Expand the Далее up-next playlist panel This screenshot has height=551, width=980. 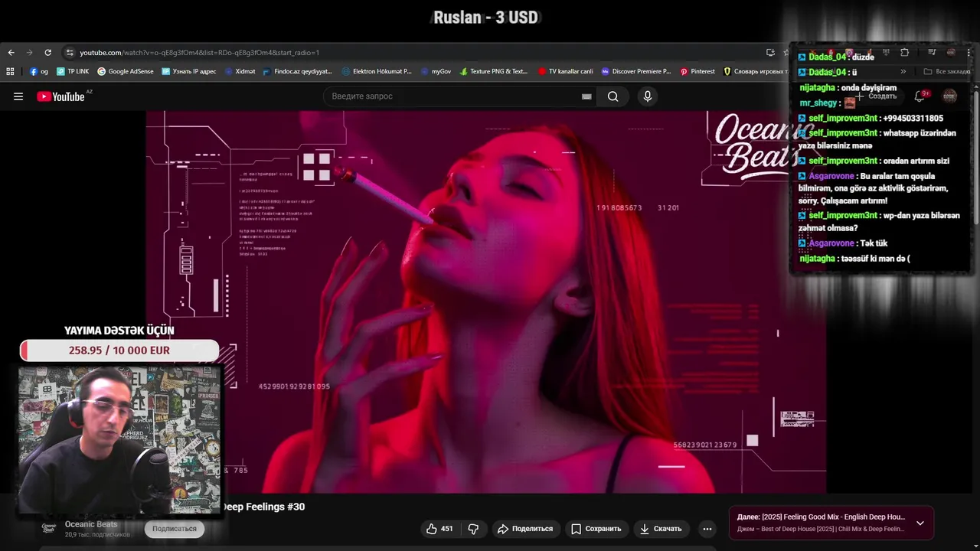coord(920,523)
